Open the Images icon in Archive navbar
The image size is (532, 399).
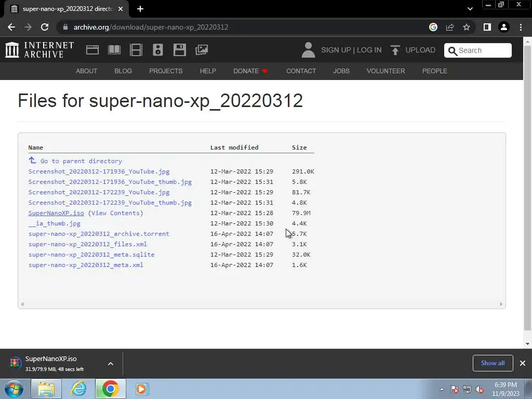click(202, 50)
